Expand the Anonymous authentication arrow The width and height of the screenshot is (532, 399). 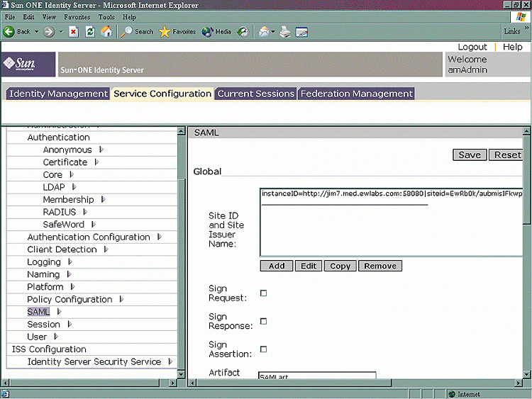(x=101, y=149)
